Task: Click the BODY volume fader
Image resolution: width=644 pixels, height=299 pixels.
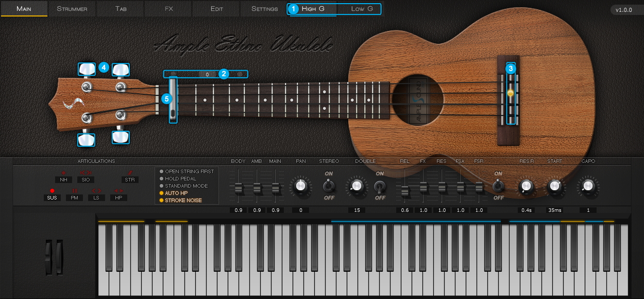Action: pos(238,188)
